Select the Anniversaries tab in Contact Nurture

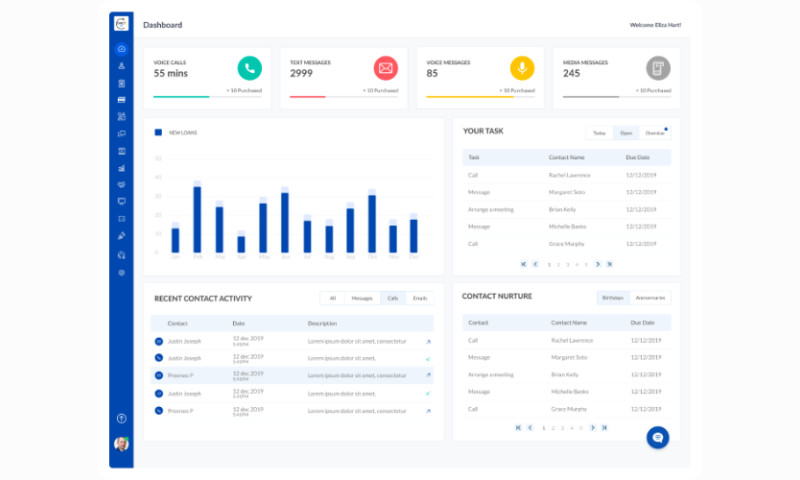(651, 298)
